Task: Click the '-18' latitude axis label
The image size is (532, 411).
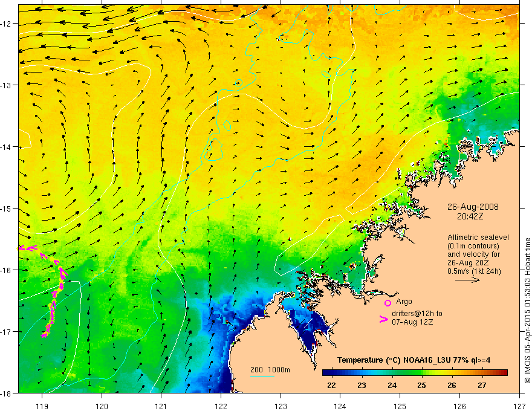Action: click(6, 393)
